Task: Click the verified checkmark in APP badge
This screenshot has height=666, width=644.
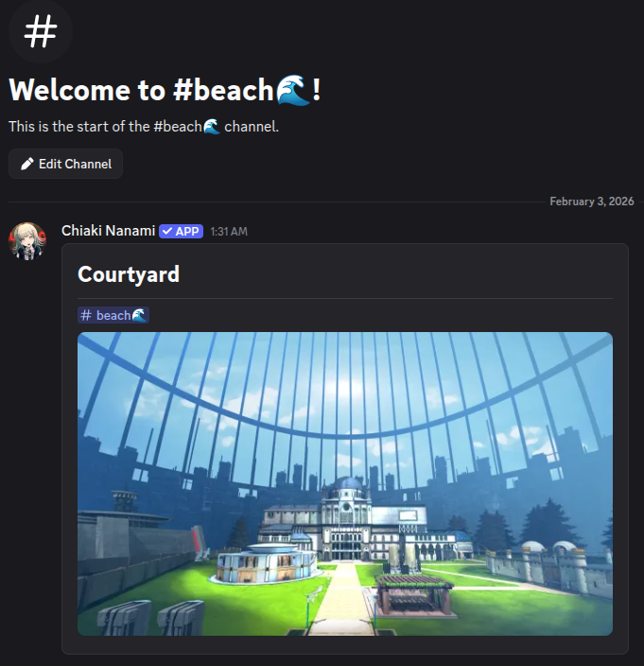Action: tap(167, 232)
